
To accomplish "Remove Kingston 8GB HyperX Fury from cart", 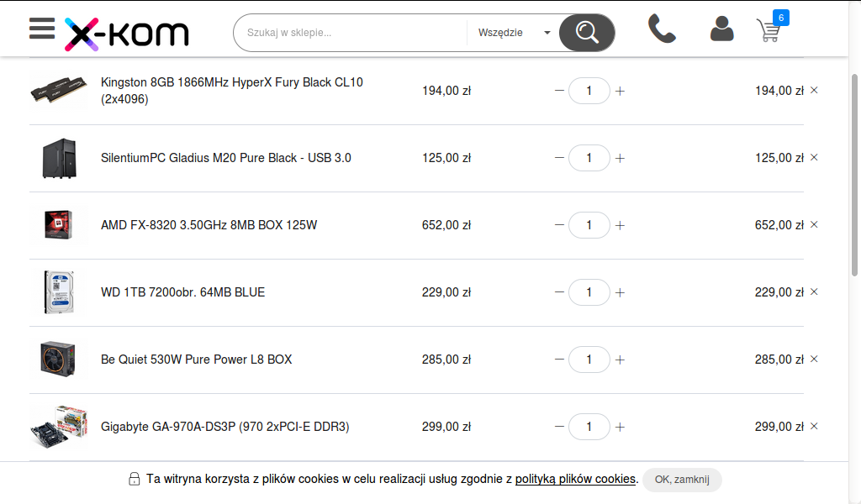I will (x=814, y=90).
